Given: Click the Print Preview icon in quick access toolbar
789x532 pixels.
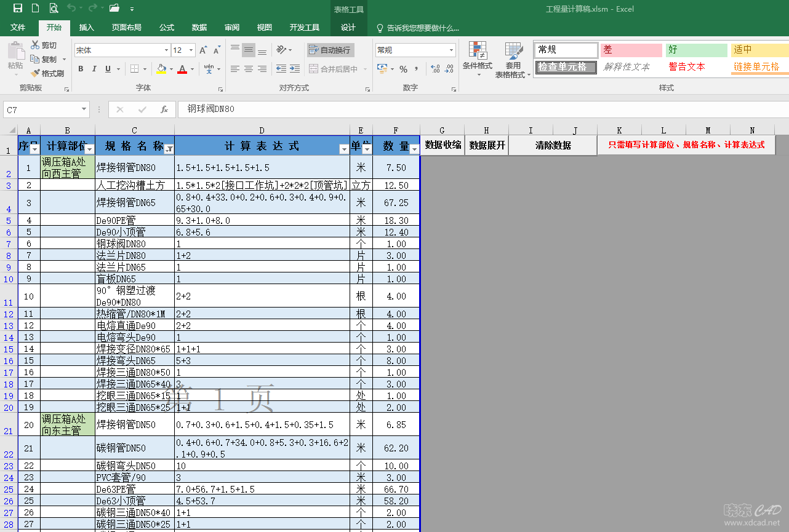Looking at the screenshot, I should (x=53, y=9).
